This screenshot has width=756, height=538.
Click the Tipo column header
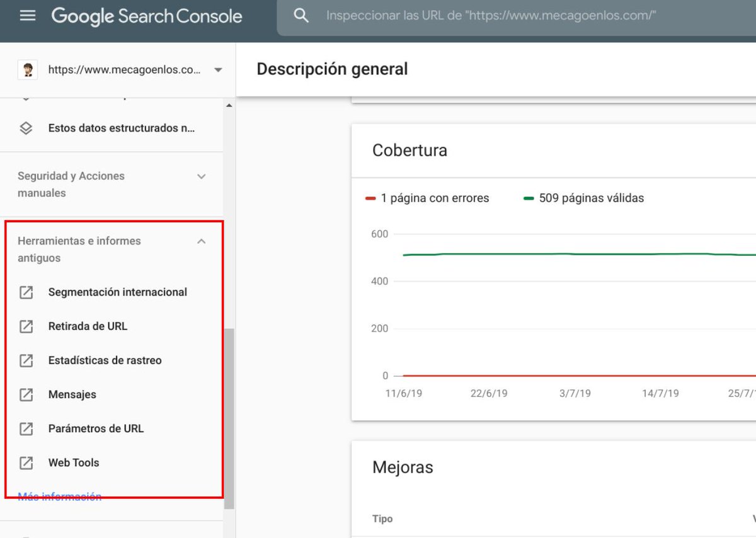pyautogui.click(x=382, y=519)
